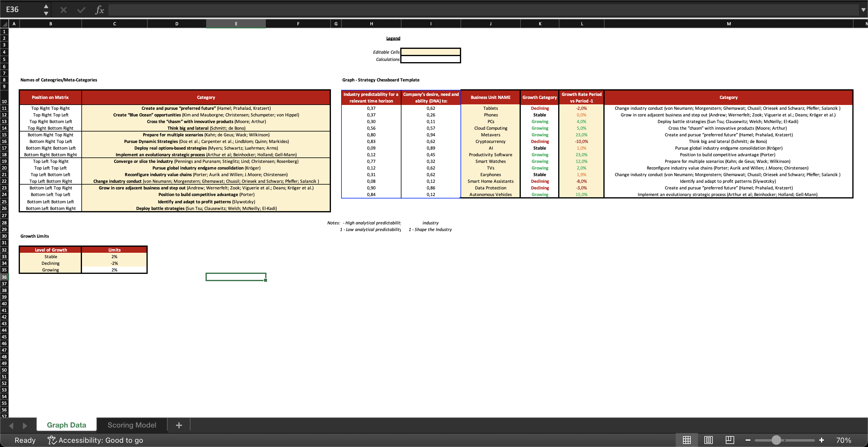Select the Growth Category header cell

pos(539,97)
